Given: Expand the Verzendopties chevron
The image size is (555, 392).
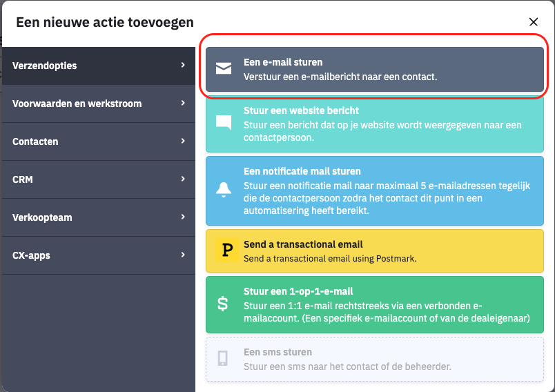Looking at the screenshot, I should (183, 65).
